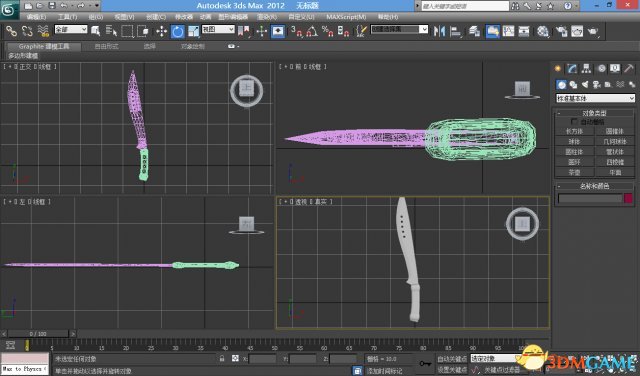Activate the Select and Move tool
Viewport: 640px width, 376px height.
pyautogui.click(x=161, y=31)
